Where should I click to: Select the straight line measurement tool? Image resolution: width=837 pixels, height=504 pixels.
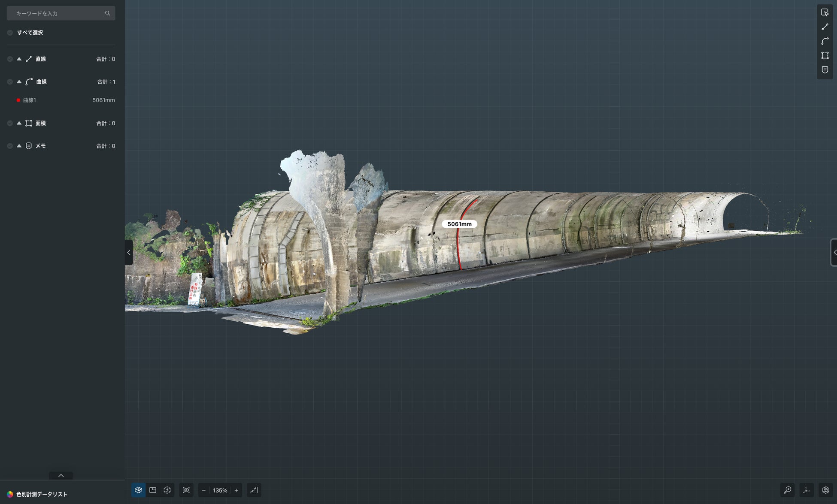(x=825, y=27)
